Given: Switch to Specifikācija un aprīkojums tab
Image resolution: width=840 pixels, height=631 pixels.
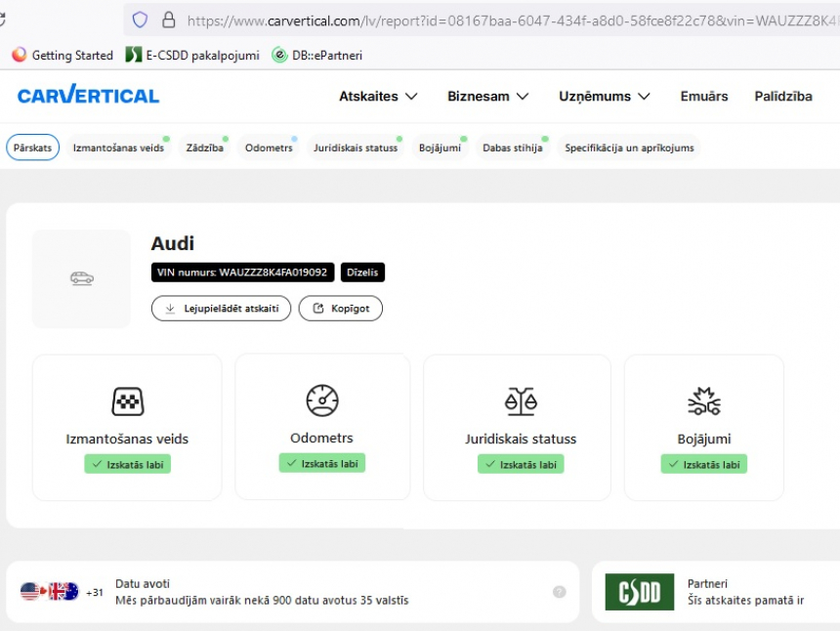Looking at the screenshot, I should click(629, 147).
